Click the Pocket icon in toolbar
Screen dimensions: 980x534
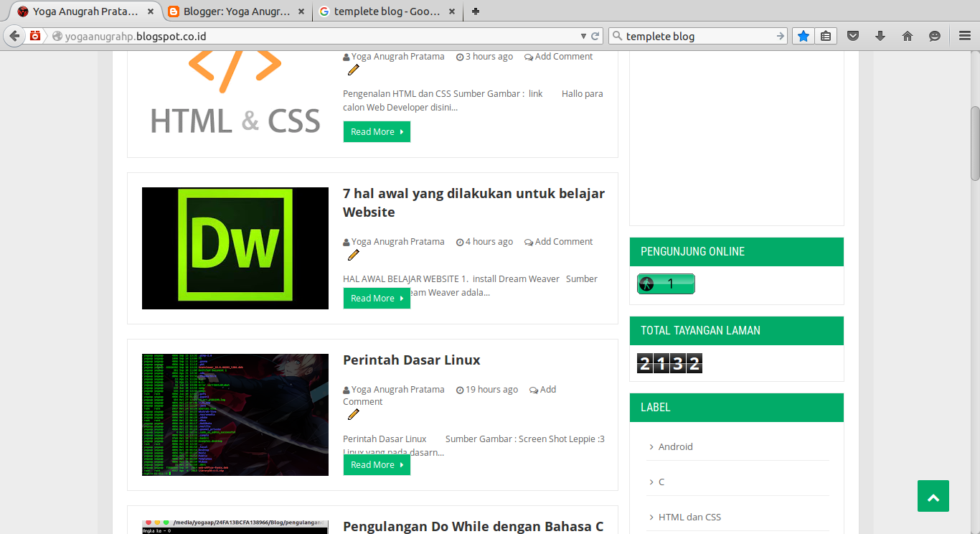click(x=853, y=36)
